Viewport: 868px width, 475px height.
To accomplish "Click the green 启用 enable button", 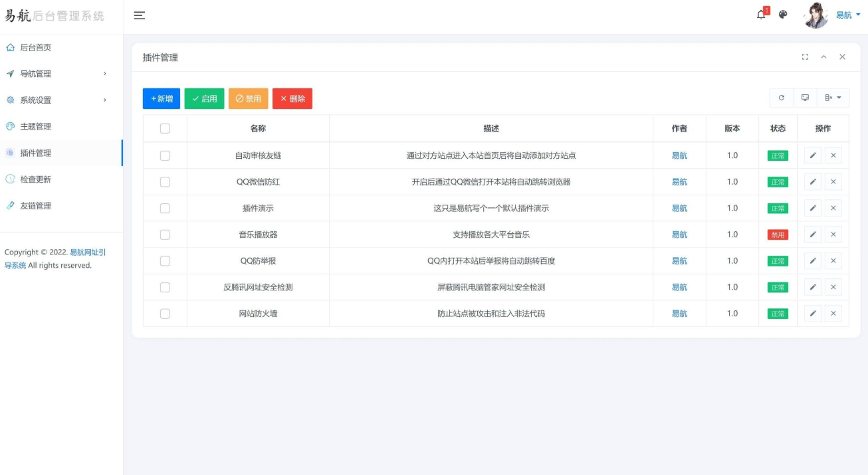I will coord(204,98).
